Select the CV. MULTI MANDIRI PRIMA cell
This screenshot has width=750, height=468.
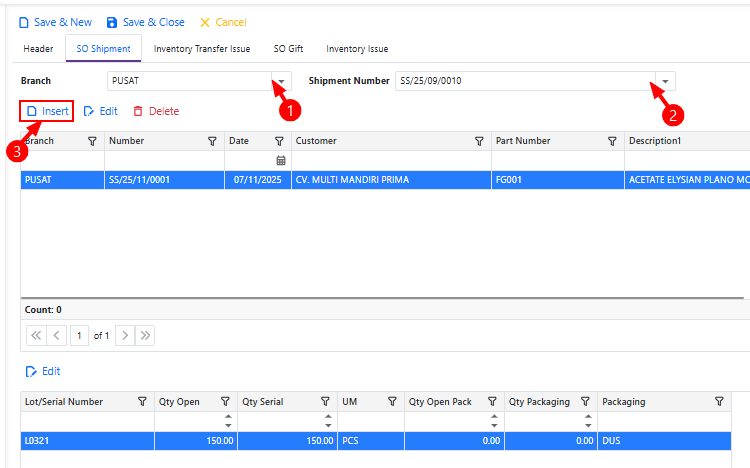point(391,180)
